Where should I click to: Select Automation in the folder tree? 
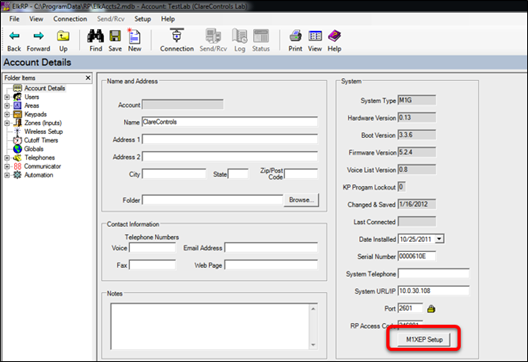pyautogui.click(x=39, y=175)
